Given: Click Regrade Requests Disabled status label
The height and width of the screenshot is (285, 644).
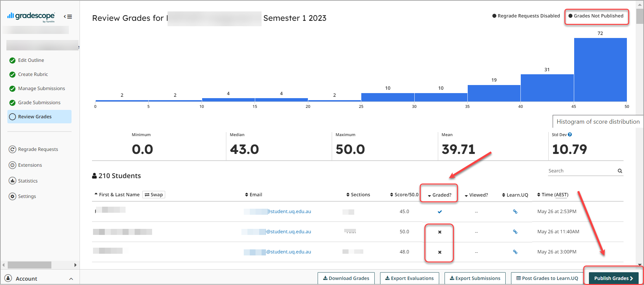Looking at the screenshot, I should tap(526, 16).
